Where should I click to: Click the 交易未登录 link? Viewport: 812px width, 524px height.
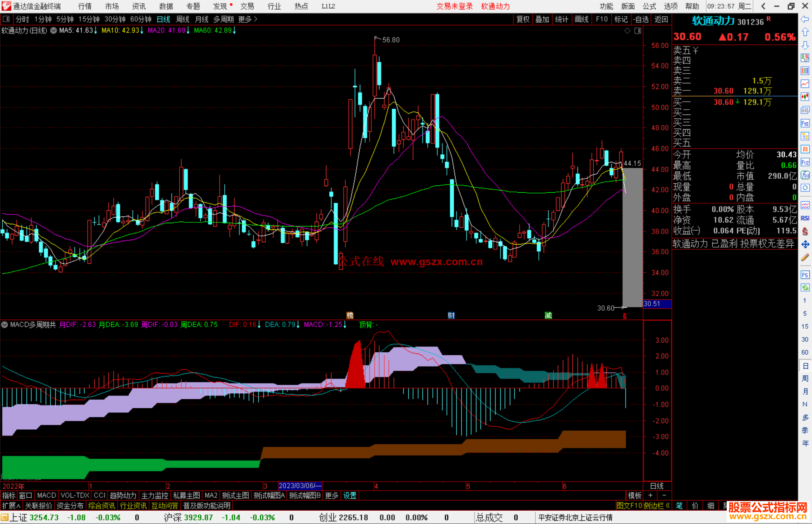[x=454, y=6]
